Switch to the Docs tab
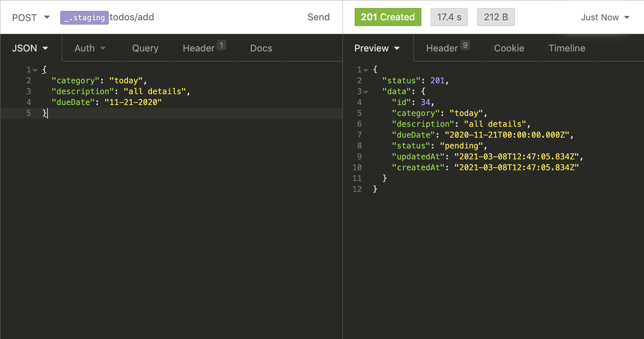 261,48
